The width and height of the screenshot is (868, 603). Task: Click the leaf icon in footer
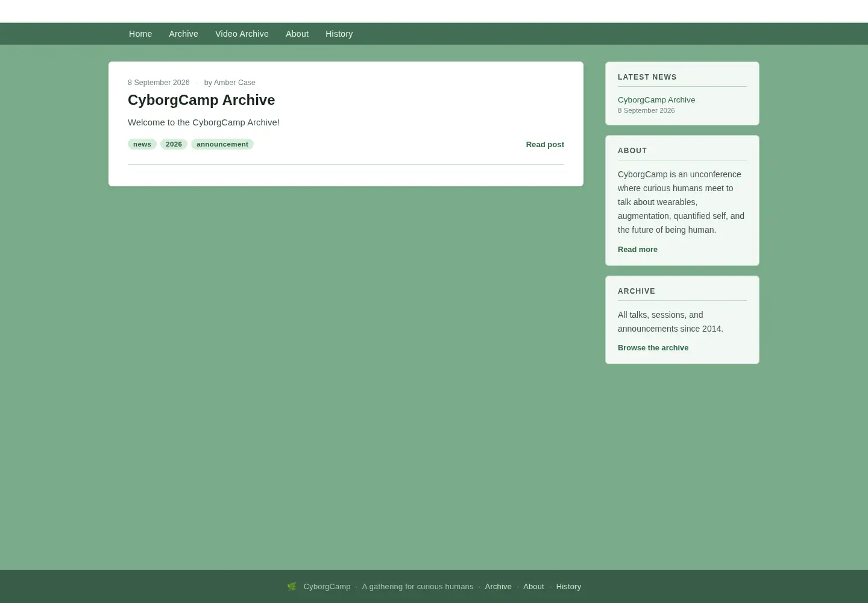click(292, 586)
